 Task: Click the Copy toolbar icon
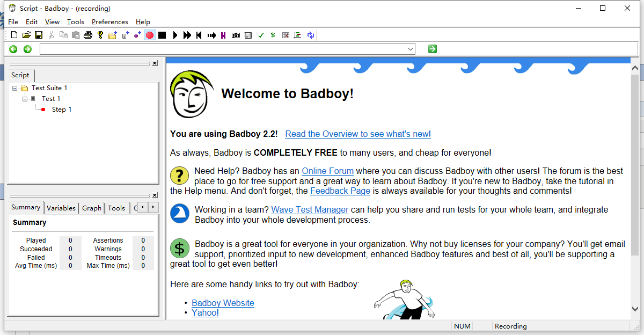pyautogui.click(x=63, y=35)
